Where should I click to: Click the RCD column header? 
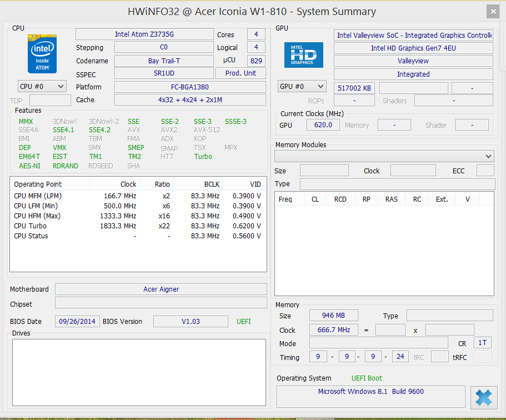340,199
